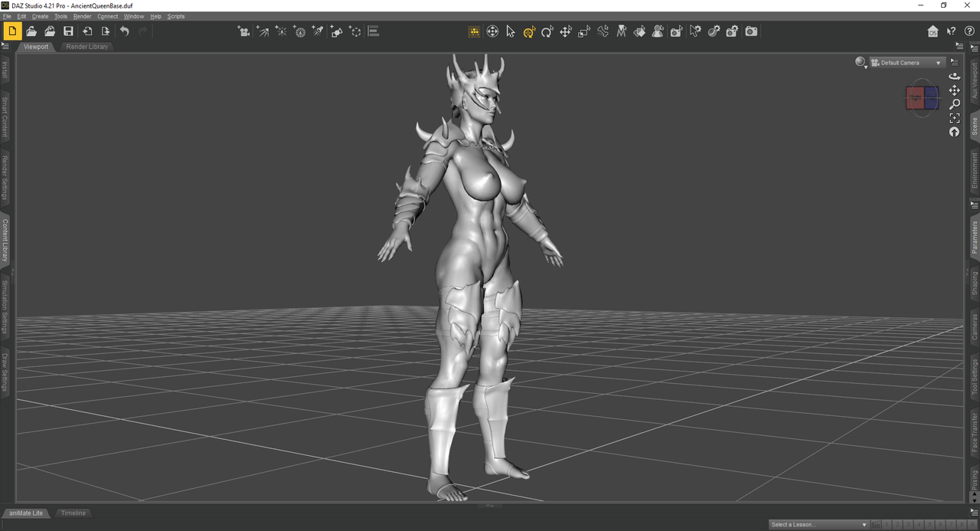Viewport: 980px width, 531px height.
Task: Open a file with the Open icon
Action: coord(31,31)
